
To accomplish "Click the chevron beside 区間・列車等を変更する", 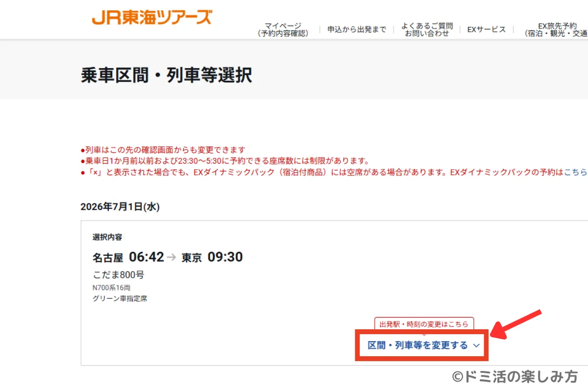I will click(x=476, y=345).
